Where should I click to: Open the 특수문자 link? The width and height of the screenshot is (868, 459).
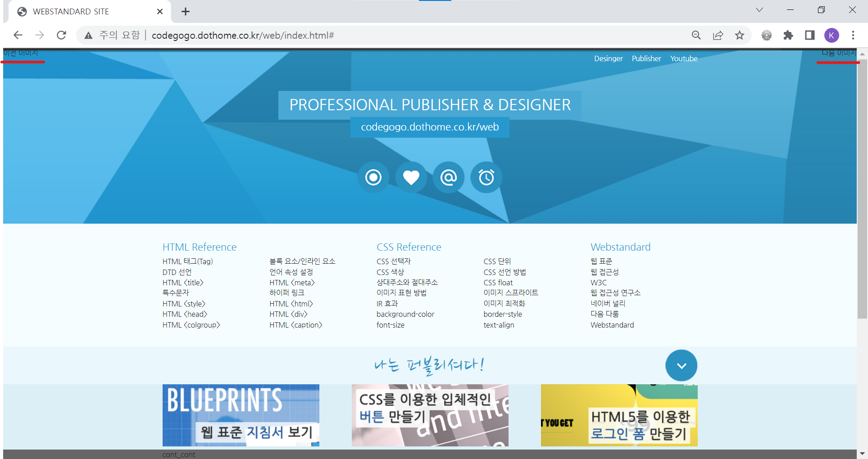(176, 293)
